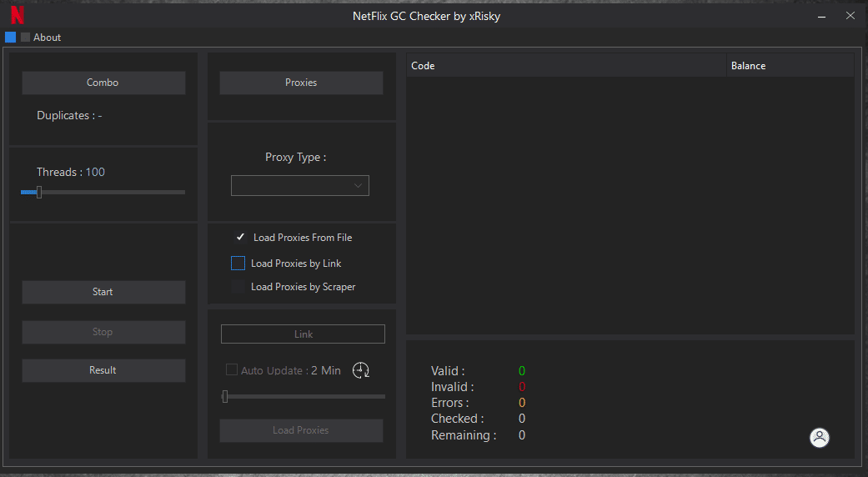The width and height of the screenshot is (868, 477).
Task: Click the Threads slider handle
Action: (x=39, y=192)
